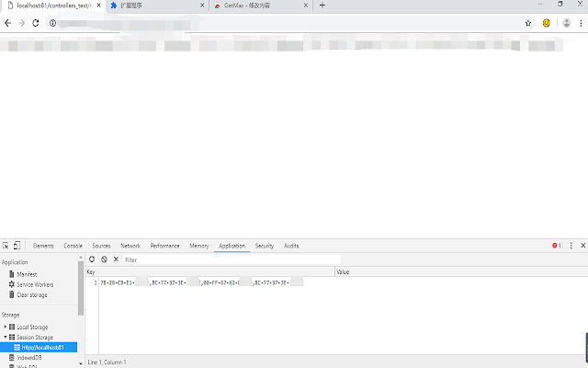
Task: Activate the DevTools inspect element picker
Action: coord(6,246)
